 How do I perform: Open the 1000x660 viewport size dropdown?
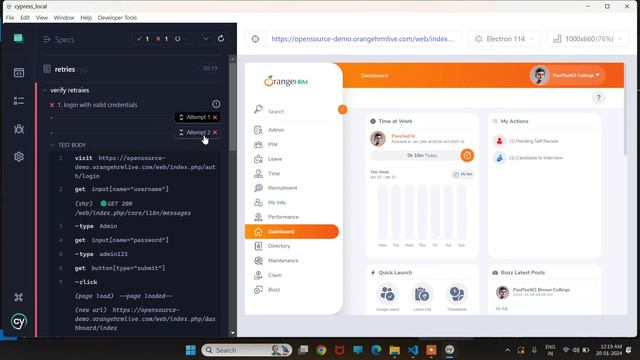[588, 39]
